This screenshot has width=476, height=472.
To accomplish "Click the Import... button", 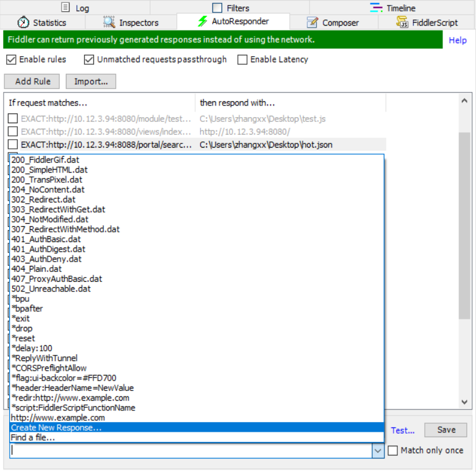I will [91, 81].
